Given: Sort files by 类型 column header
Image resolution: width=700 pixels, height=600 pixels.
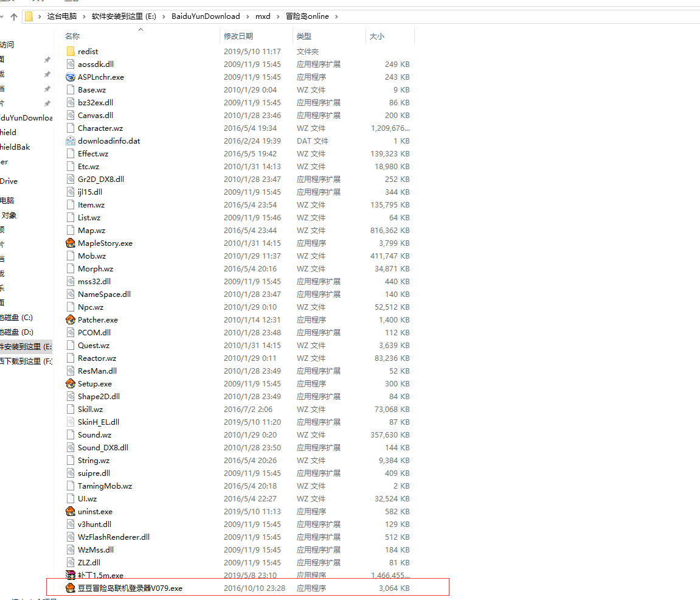Looking at the screenshot, I should coord(304,36).
